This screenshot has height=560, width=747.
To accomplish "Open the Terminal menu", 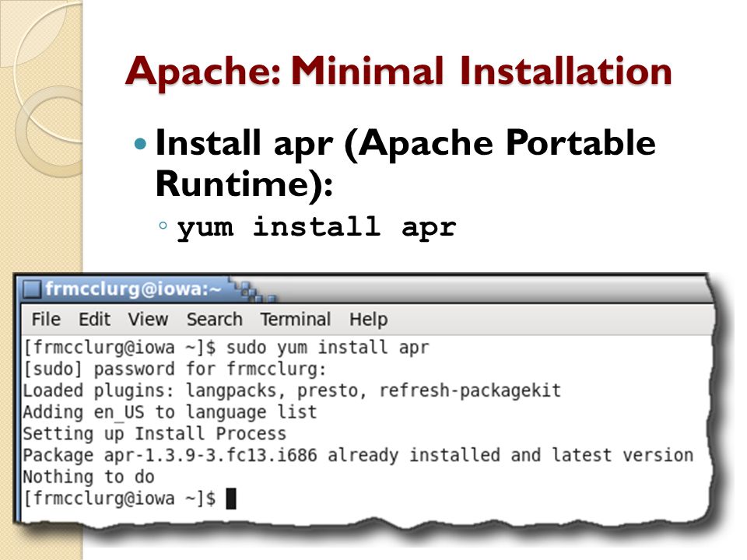I will [296, 319].
